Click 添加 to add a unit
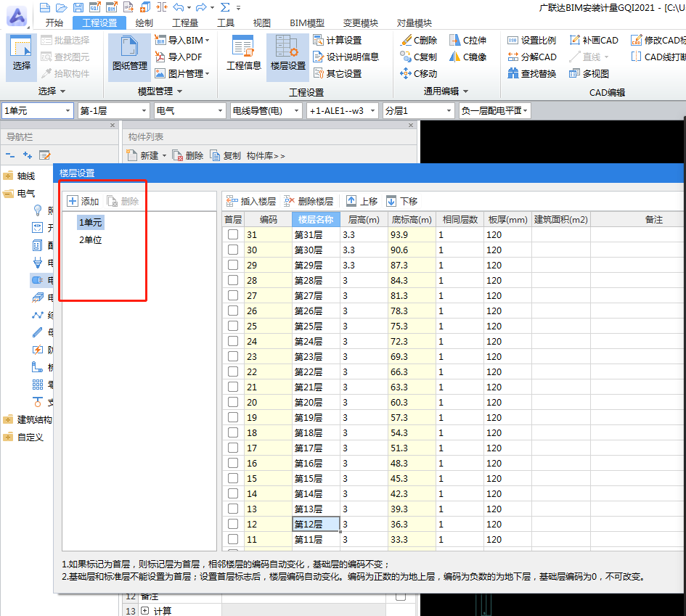The width and height of the screenshot is (686, 616). point(83,201)
